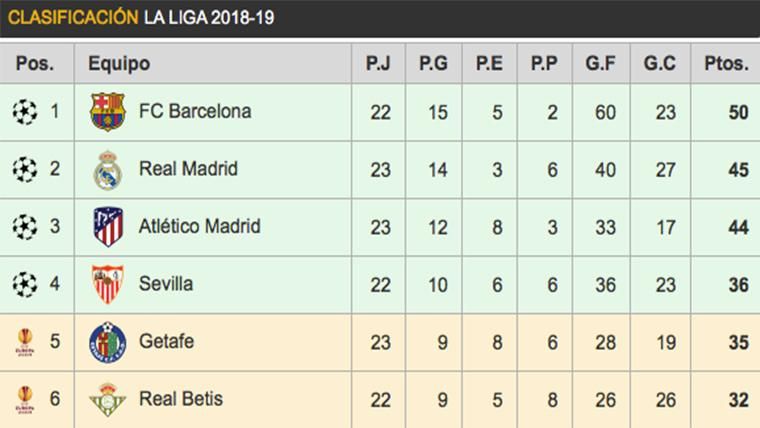Open the FC Barcelona team name
The width and height of the screenshot is (760, 428).
(194, 111)
